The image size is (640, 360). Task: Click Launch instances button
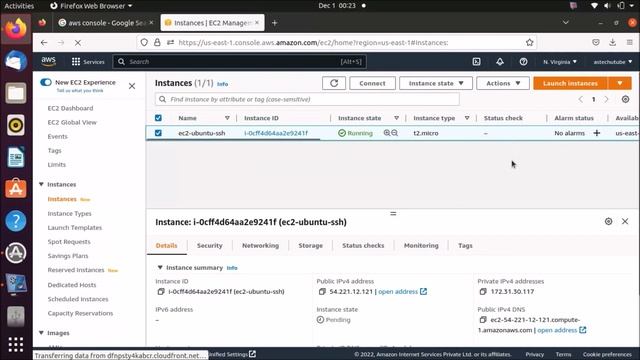(x=570, y=83)
